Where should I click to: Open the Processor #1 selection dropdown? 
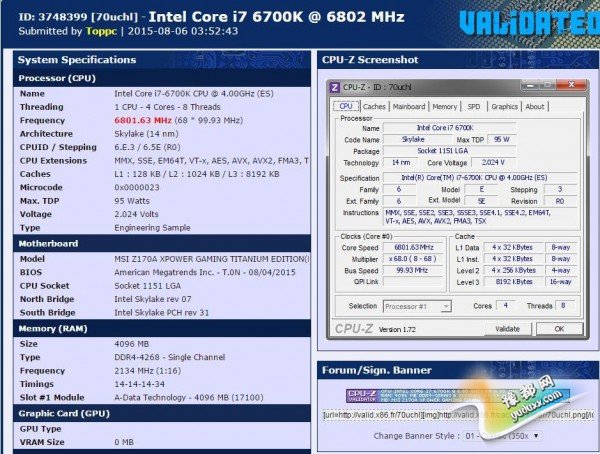pos(417,305)
